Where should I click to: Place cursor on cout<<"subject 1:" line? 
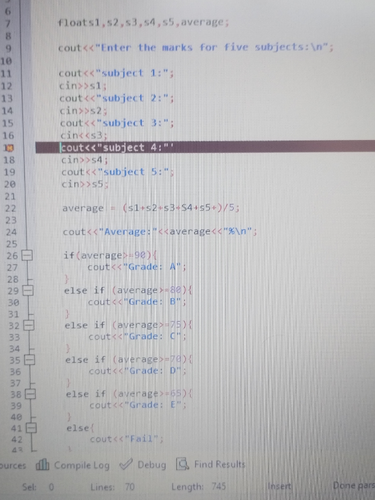pyautogui.click(x=116, y=73)
